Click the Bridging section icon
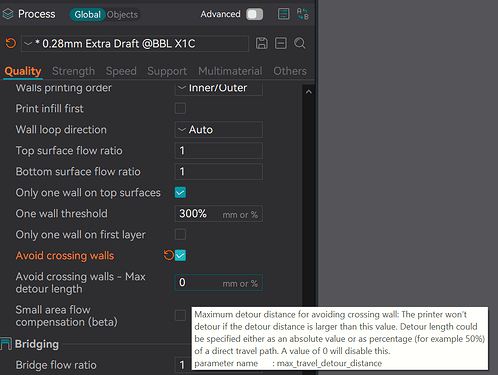The image size is (498, 375). coord(6,344)
